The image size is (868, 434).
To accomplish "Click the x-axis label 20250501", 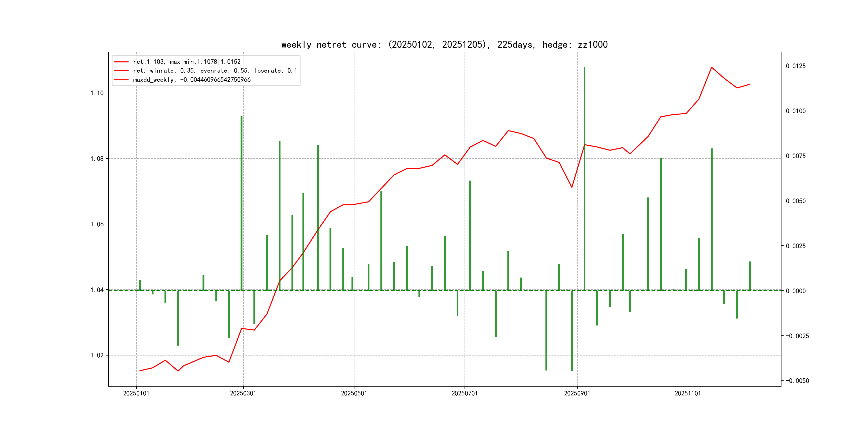I will pyautogui.click(x=354, y=393).
